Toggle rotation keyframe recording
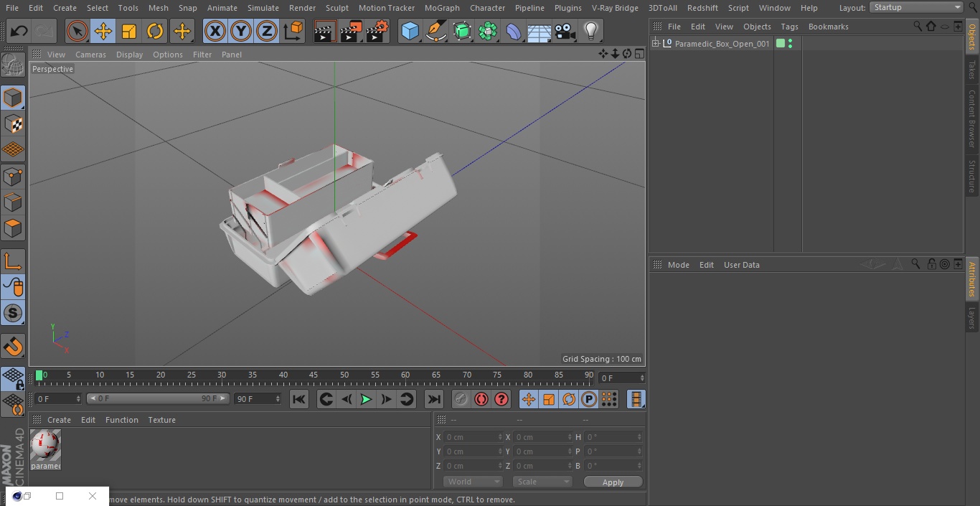Viewport: 980px width, 506px height. [x=569, y=399]
